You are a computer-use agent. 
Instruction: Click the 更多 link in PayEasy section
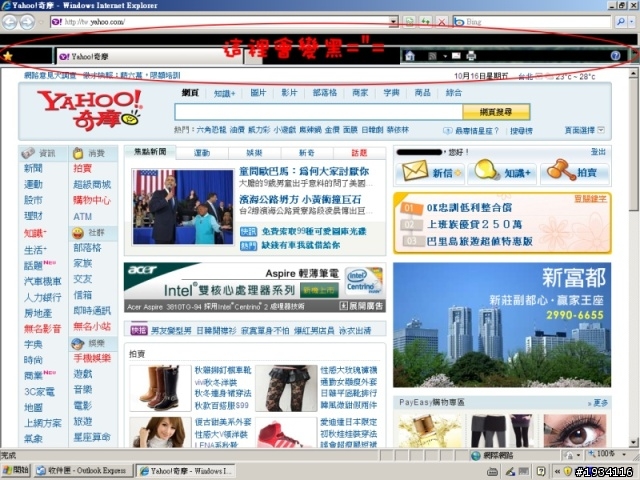click(x=598, y=403)
